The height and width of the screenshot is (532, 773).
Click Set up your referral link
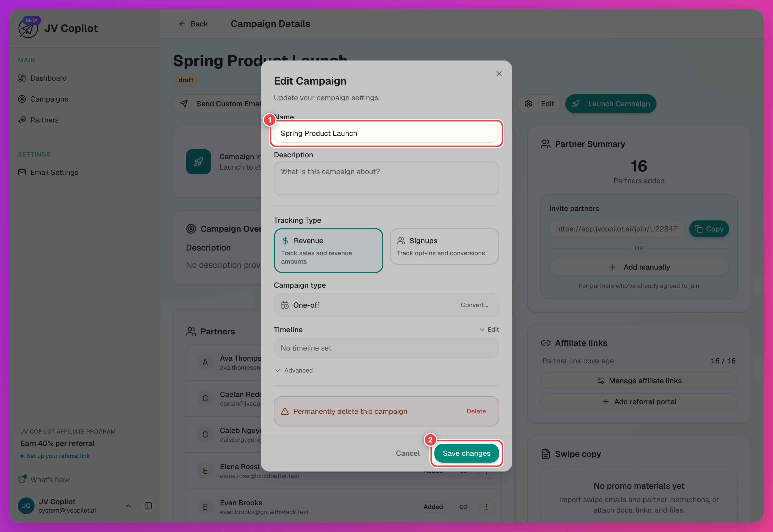58,456
